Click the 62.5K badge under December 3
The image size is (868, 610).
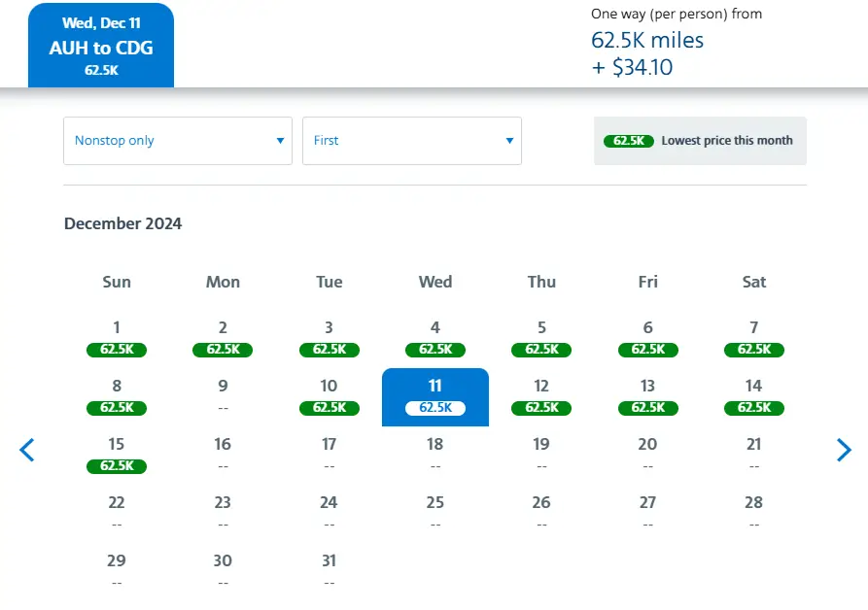click(329, 350)
